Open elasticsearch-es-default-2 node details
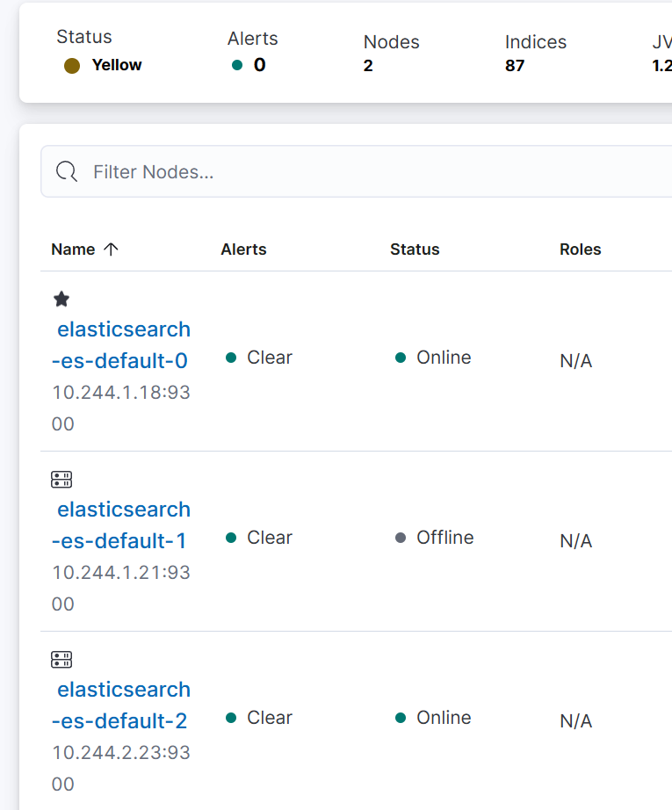This screenshot has height=810, width=672. point(121,705)
